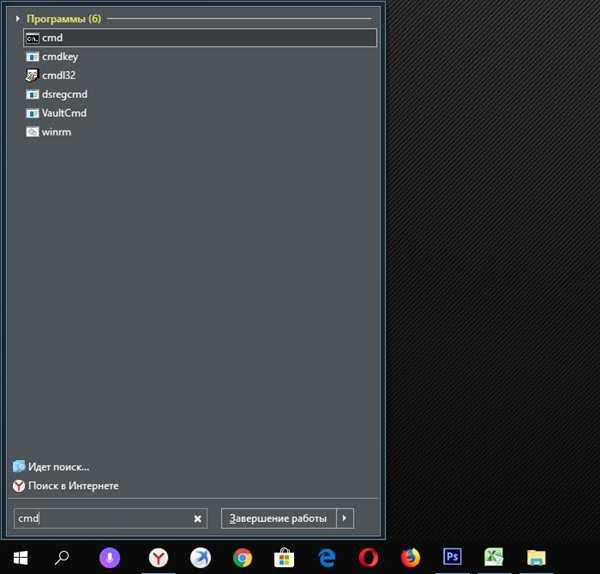Open Photoshop from the taskbar
This screenshot has height=574, width=600.
tap(452, 557)
